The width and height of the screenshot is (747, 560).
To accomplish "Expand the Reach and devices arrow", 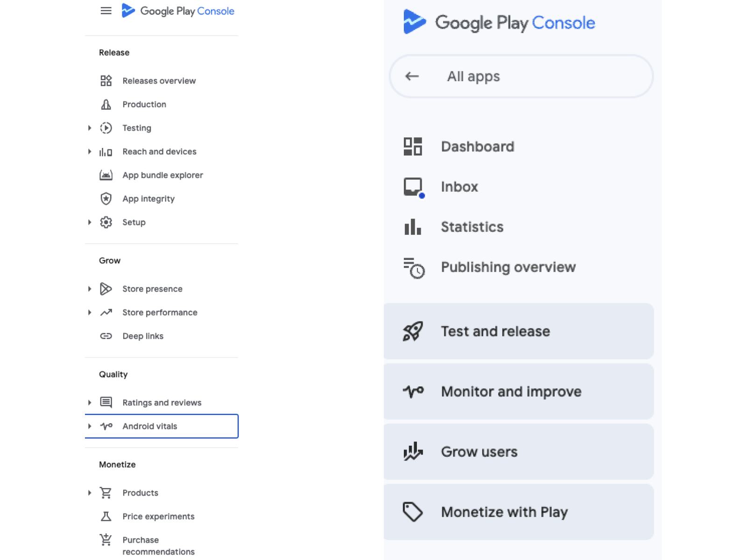I will coord(90,152).
